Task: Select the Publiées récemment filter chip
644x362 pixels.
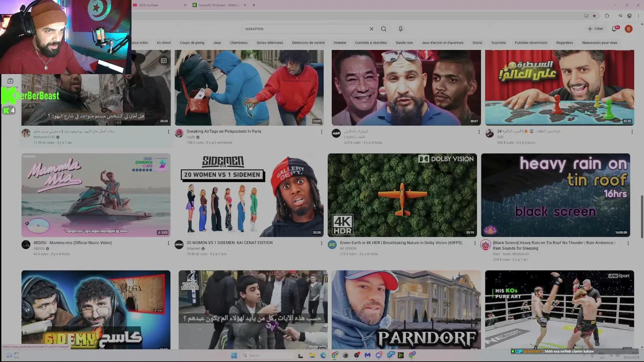Action: coord(531,43)
